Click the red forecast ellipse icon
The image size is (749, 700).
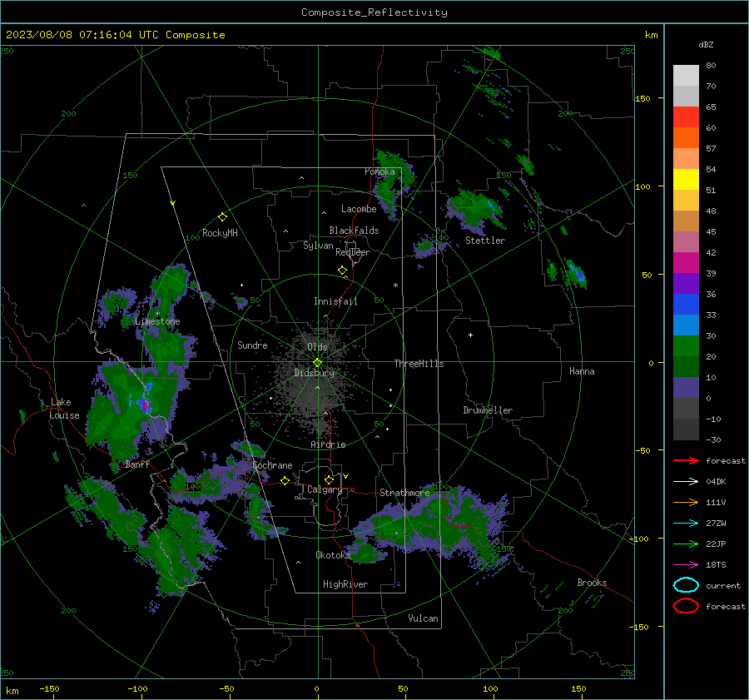(686, 606)
